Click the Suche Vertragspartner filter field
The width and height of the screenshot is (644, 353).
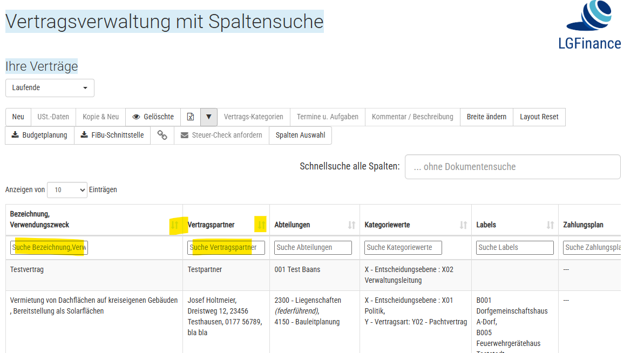(226, 248)
